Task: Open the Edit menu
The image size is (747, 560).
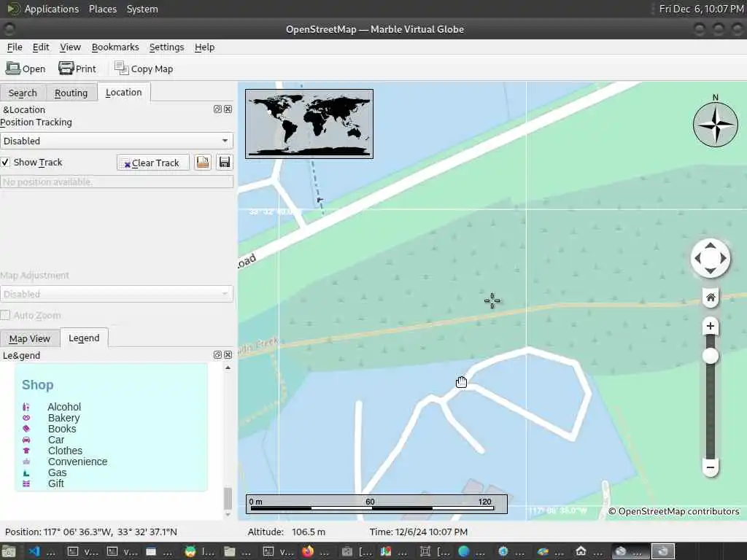Action: click(x=41, y=47)
